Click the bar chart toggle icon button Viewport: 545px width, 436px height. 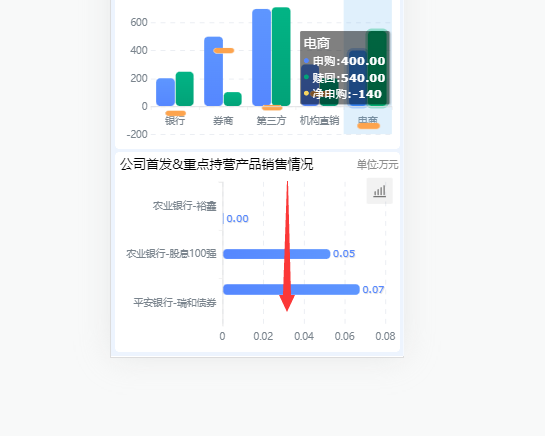pos(380,191)
